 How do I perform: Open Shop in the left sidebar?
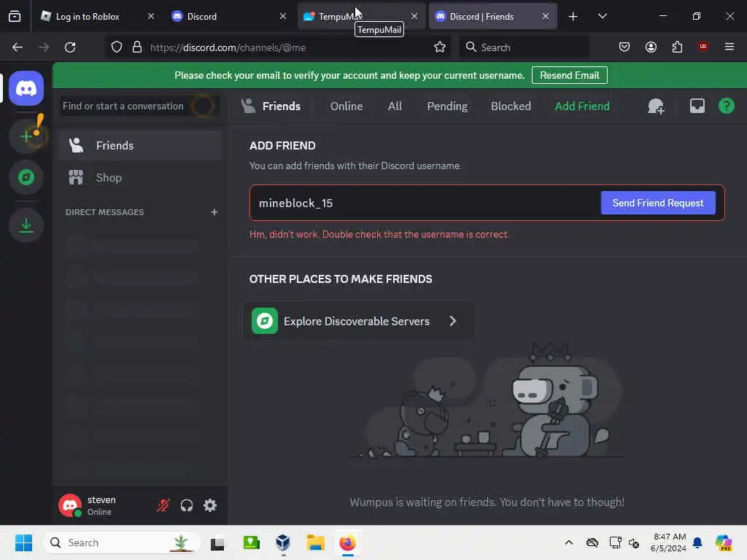click(141, 178)
